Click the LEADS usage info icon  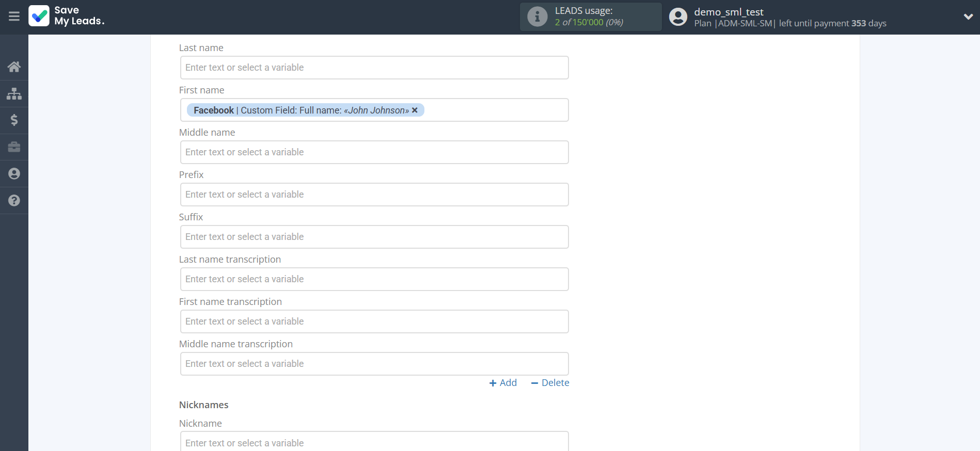tap(537, 17)
